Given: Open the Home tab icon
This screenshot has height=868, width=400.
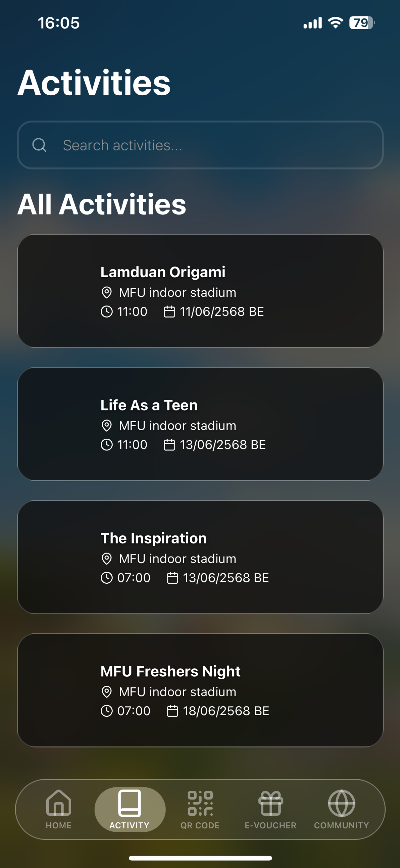Looking at the screenshot, I should point(59,802).
